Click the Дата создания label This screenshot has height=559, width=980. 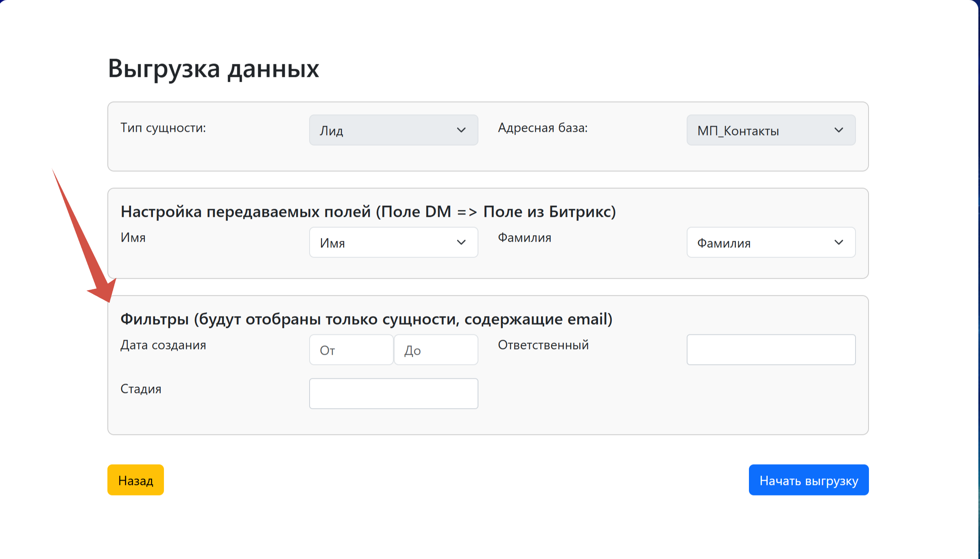coord(163,345)
